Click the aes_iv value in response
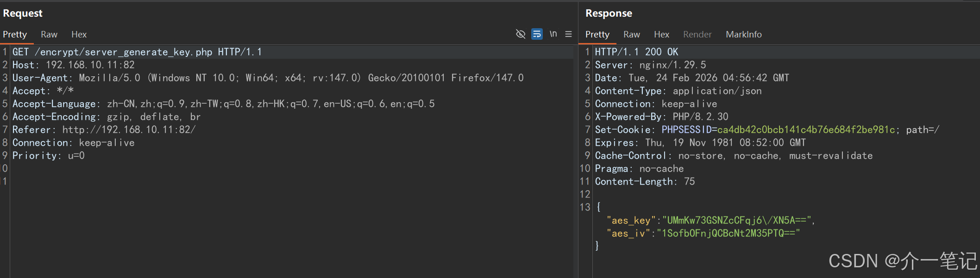 [x=729, y=233]
